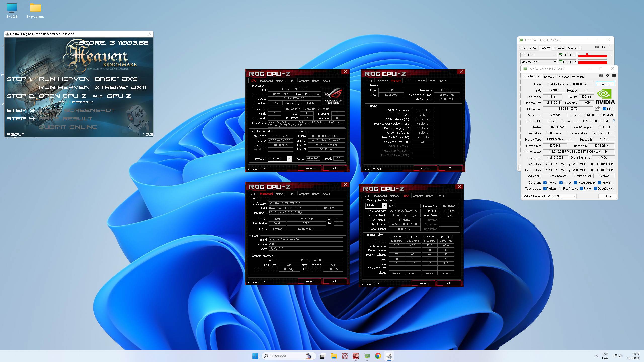This screenshot has height=362, width=644.
Task: Click the refresh icon in front GPU-Z window
Action: (607, 75)
